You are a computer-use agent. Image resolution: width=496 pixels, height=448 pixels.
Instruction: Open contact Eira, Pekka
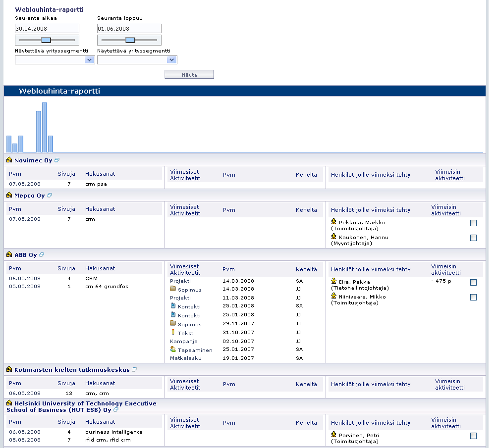[354, 282]
